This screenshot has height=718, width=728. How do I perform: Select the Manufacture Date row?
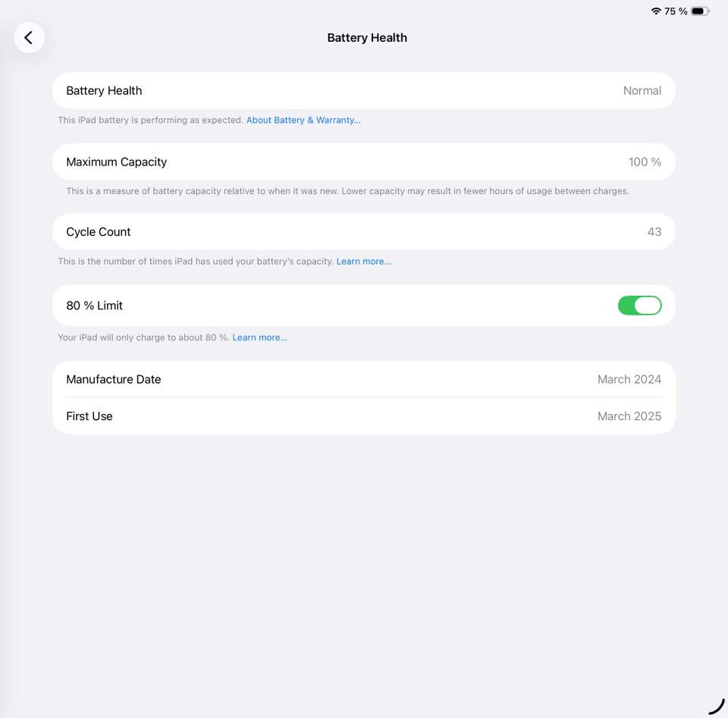[363, 379]
